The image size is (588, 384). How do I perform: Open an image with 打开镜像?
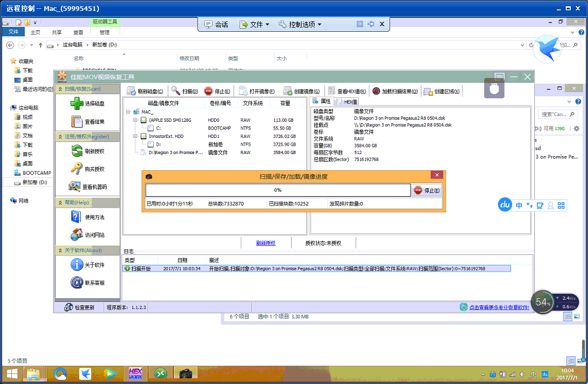coord(256,91)
